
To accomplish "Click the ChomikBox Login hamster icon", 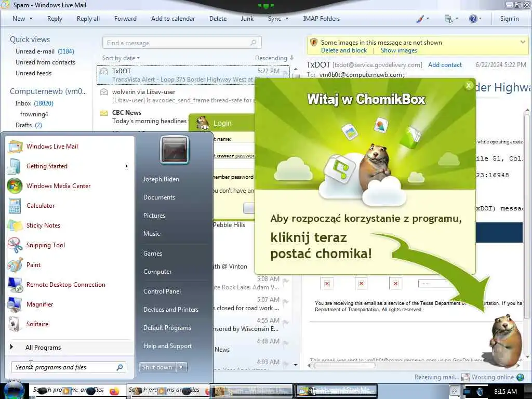I will [x=203, y=123].
